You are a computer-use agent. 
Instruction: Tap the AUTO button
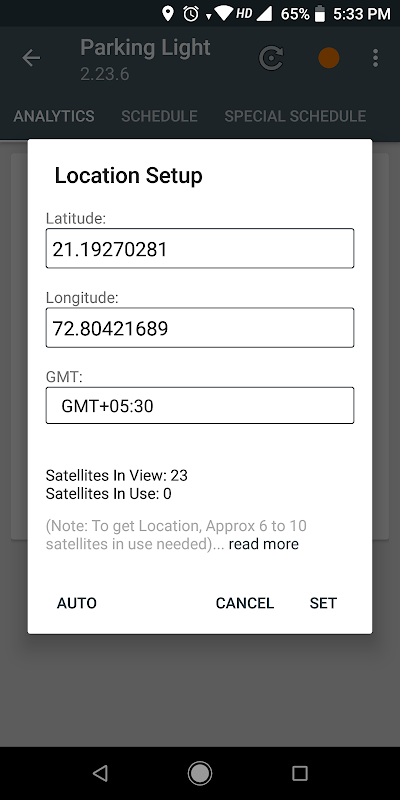pyautogui.click(x=77, y=603)
